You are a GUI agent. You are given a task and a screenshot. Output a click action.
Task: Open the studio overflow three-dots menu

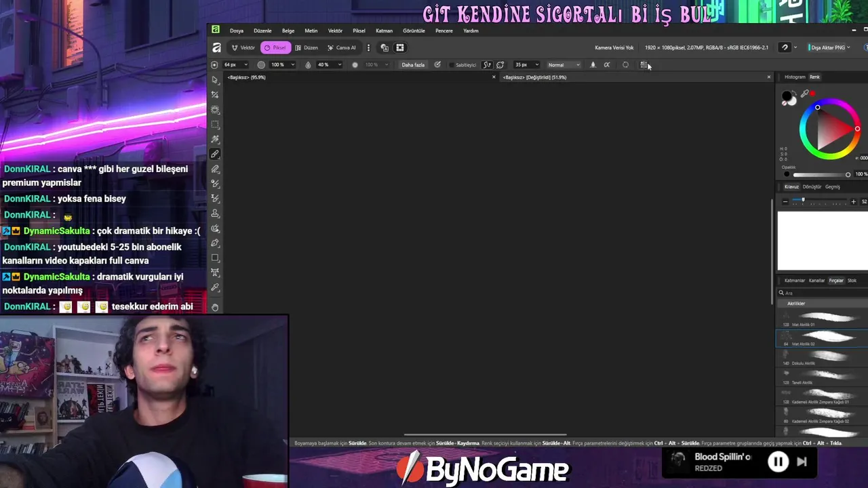point(368,47)
